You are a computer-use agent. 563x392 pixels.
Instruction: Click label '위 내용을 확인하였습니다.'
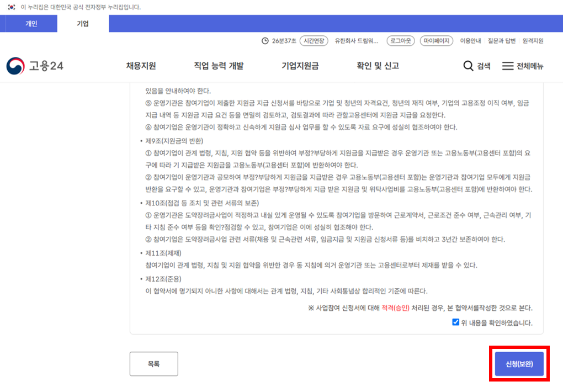pyautogui.click(x=497, y=322)
